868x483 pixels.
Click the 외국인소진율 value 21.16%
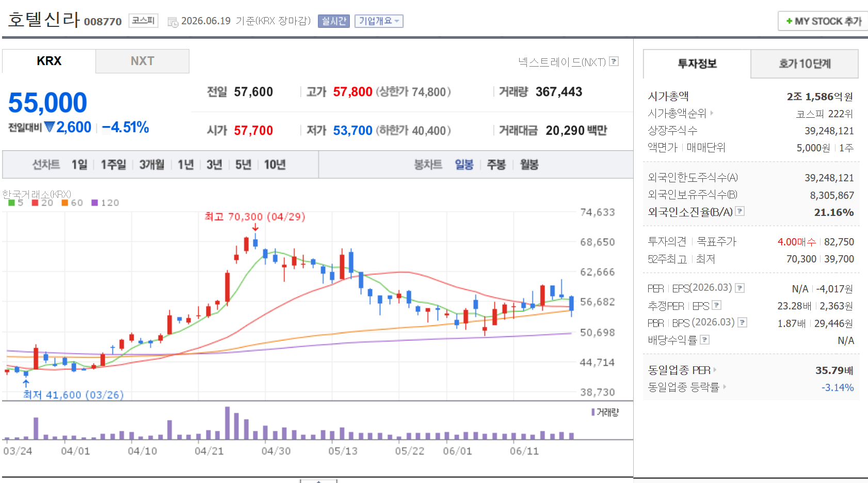pos(834,212)
